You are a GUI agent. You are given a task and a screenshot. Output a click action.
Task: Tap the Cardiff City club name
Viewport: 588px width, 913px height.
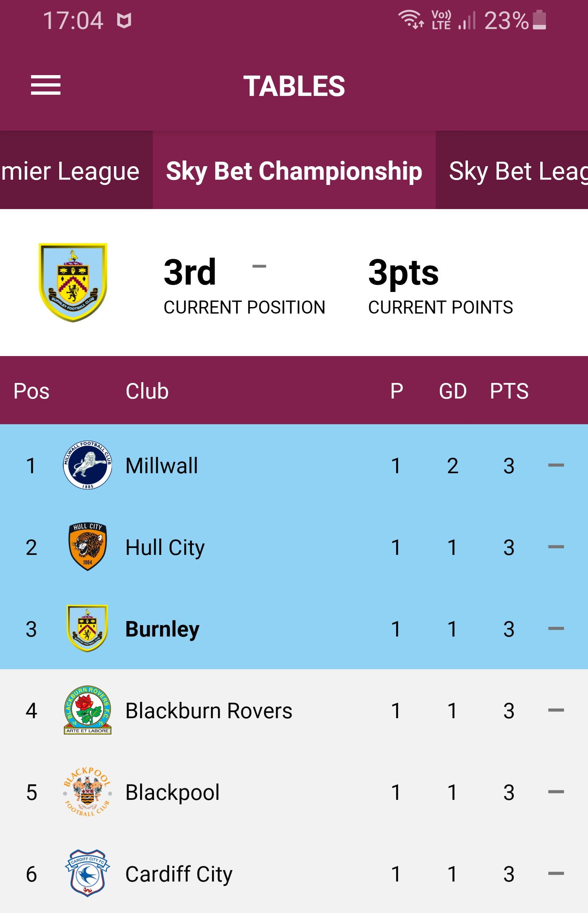click(179, 874)
